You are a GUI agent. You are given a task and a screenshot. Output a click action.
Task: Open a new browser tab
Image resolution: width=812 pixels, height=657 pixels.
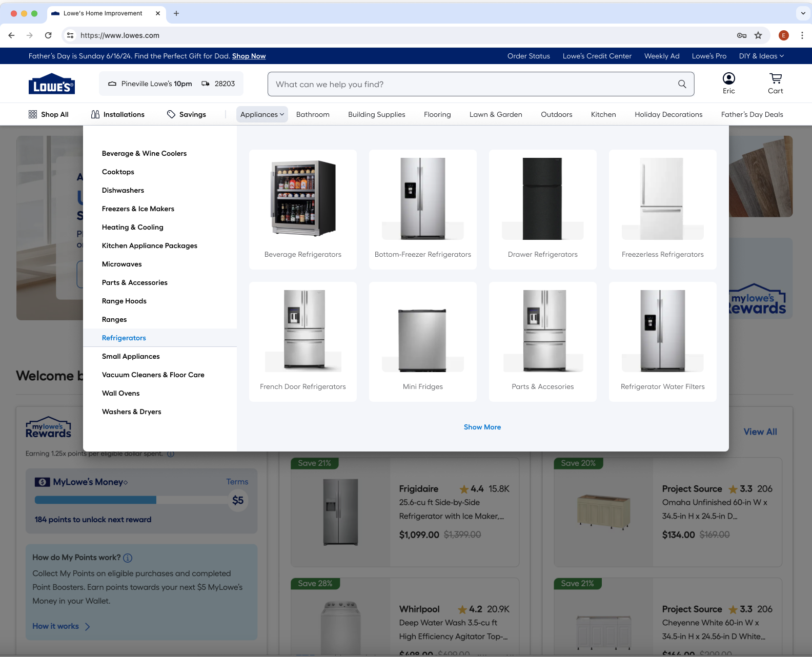click(176, 13)
